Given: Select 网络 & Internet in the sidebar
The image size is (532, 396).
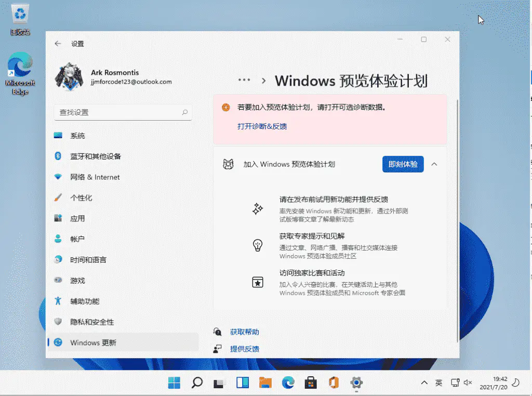Looking at the screenshot, I should [x=123, y=177].
